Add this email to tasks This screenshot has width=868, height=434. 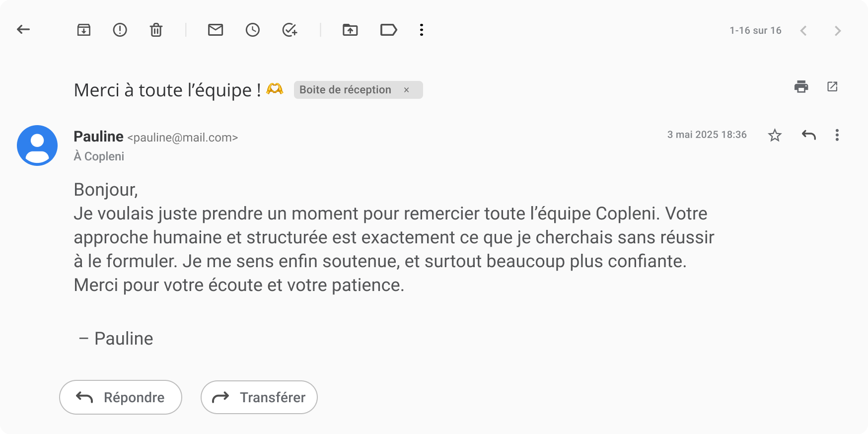(289, 30)
